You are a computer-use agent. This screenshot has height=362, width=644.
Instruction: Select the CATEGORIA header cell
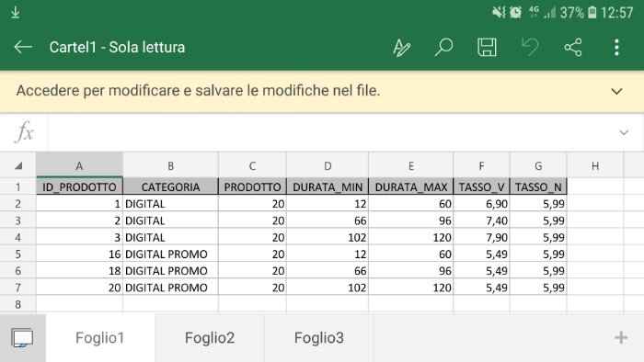pyautogui.click(x=170, y=187)
